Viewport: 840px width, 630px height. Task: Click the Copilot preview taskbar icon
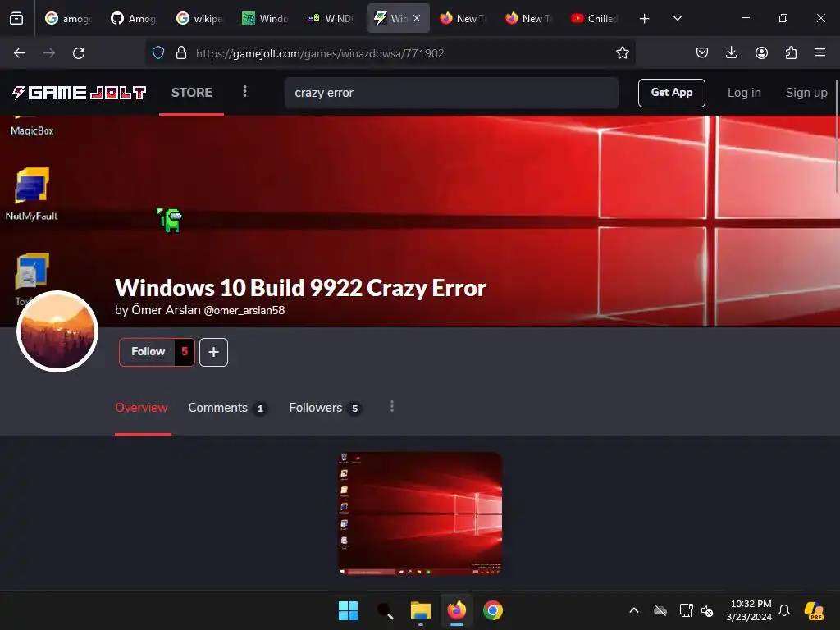pyautogui.click(x=815, y=610)
